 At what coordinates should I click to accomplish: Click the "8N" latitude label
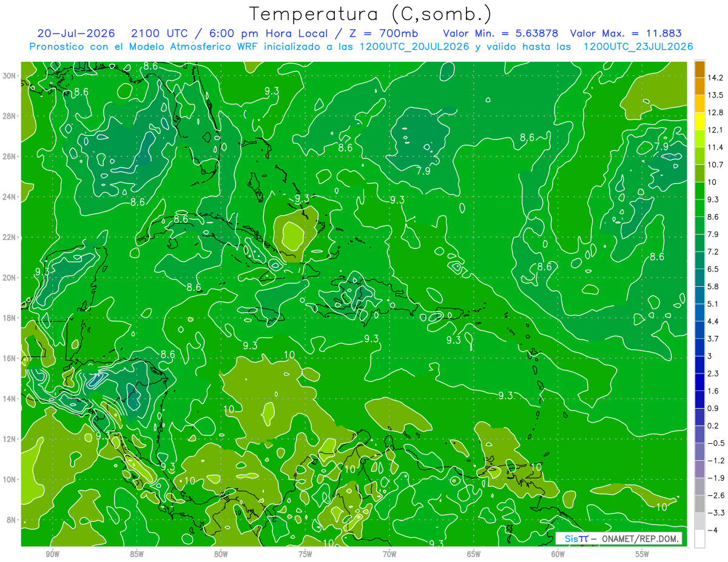[12, 520]
